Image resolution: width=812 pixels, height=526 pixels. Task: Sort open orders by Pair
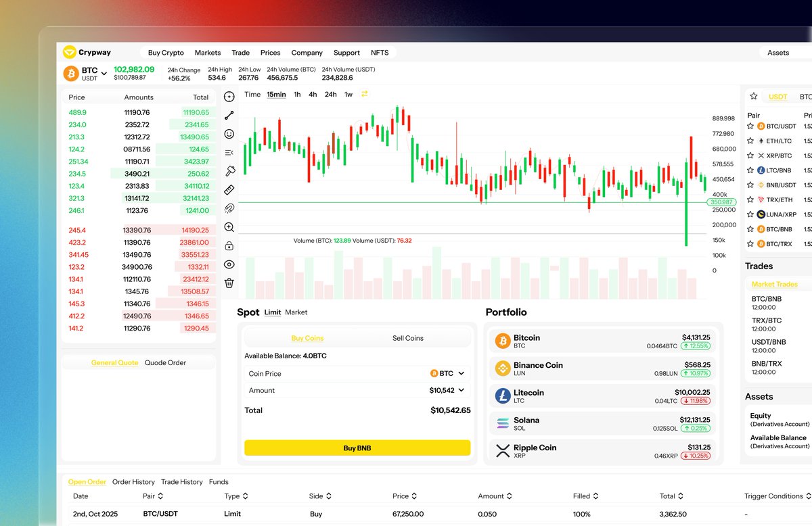tap(162, 496)
